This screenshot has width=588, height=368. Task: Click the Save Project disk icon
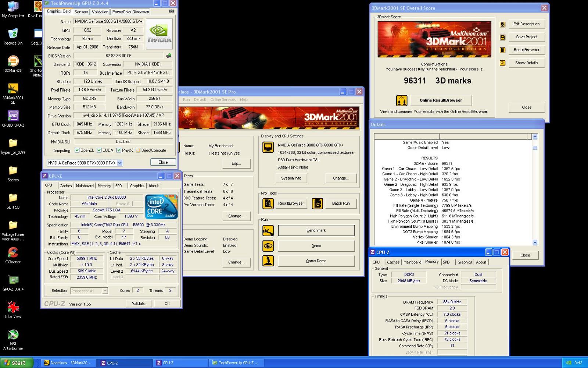[502, 37]
